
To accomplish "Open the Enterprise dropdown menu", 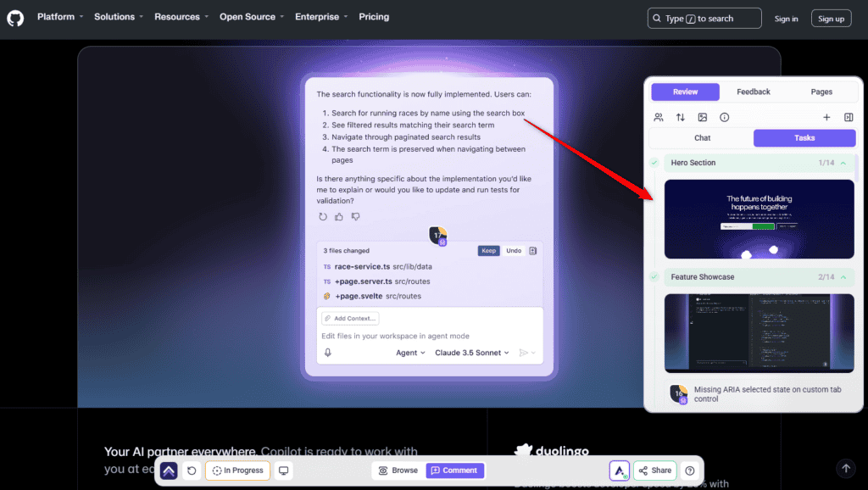I will 321,17.
